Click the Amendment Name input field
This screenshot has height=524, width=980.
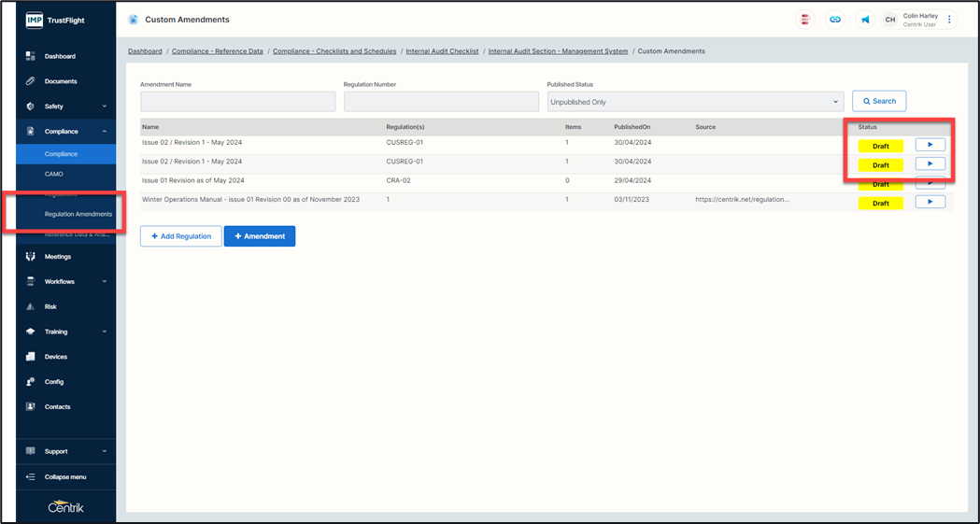click(x=238, y=102)
